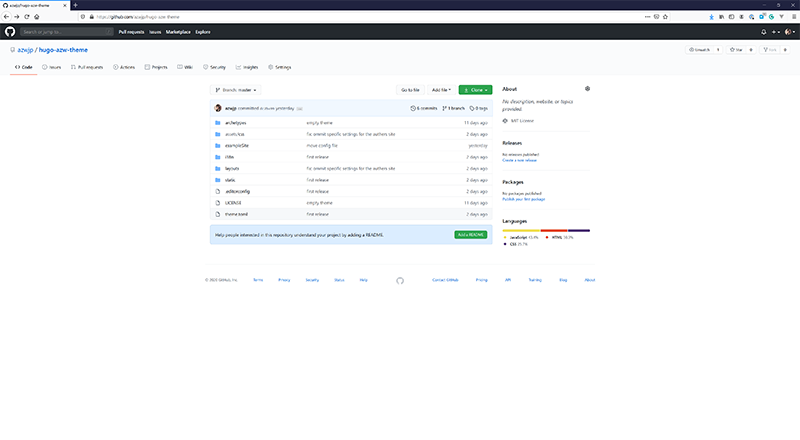Click the GitHub Octocat logo in header
The image size is (800, 440).
tap(10, 32)
